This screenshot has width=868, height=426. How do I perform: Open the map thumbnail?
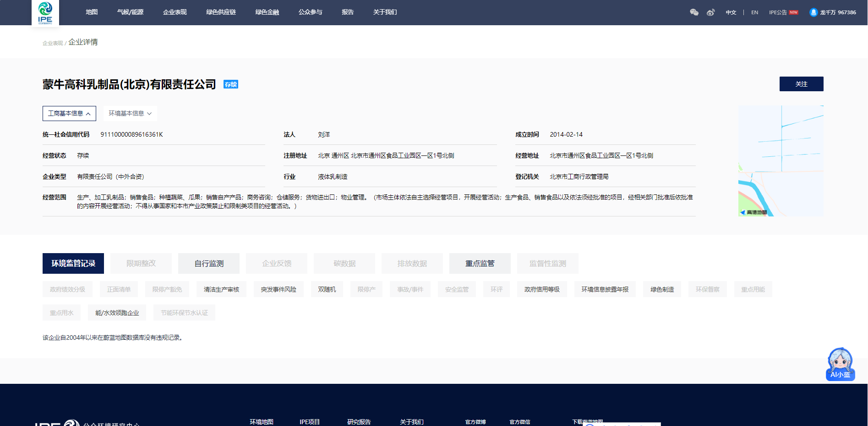[781, 161]
